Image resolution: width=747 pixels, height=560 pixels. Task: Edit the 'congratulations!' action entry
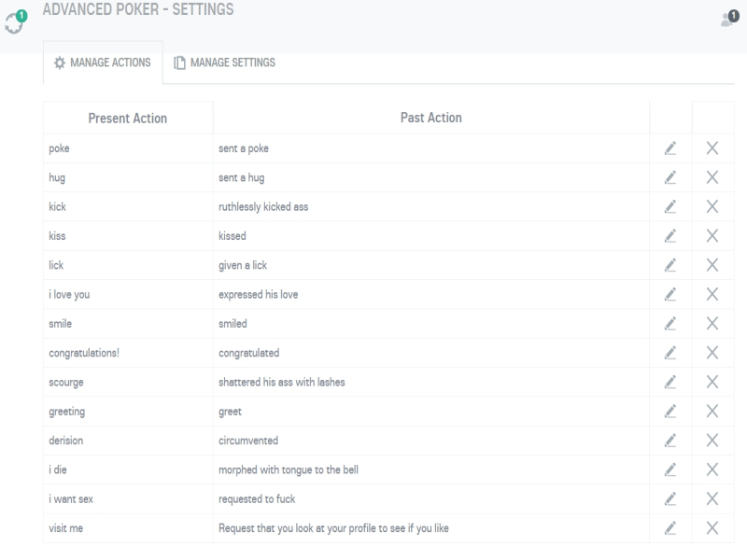click(670, 353)
